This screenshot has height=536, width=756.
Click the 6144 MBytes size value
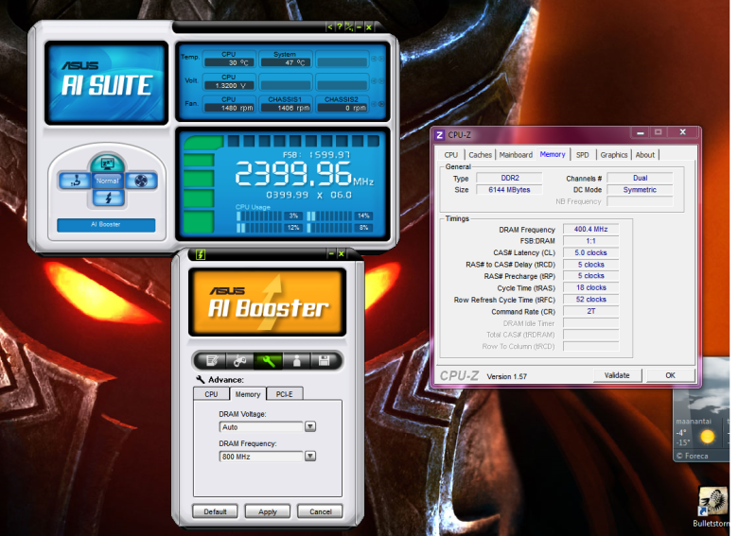pyautogui.click(x=509, y=190)
